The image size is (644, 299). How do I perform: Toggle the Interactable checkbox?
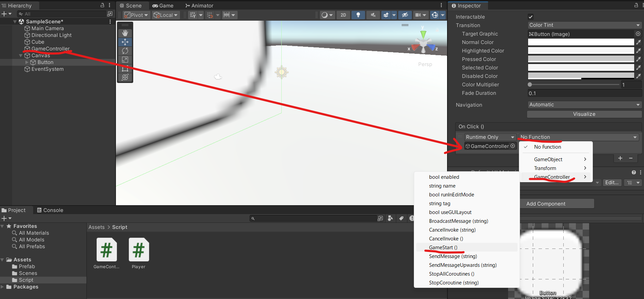[x=531, y=17]
